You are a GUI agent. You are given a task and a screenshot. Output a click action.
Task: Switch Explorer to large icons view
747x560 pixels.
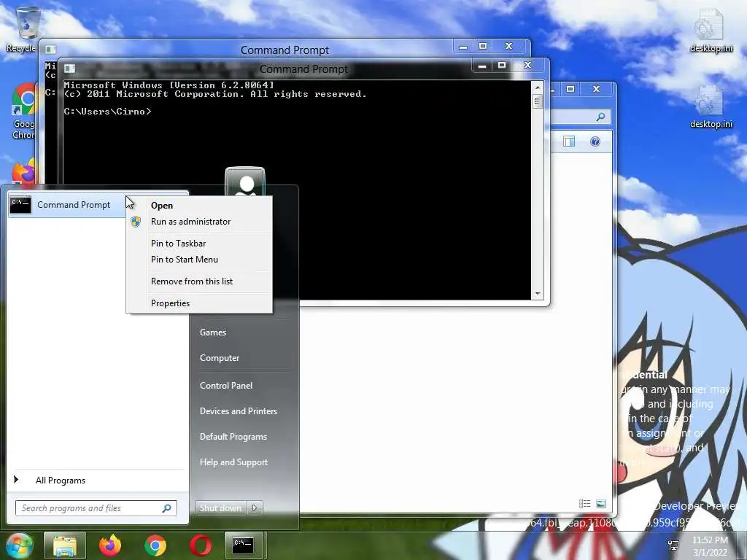click(601, 503)
